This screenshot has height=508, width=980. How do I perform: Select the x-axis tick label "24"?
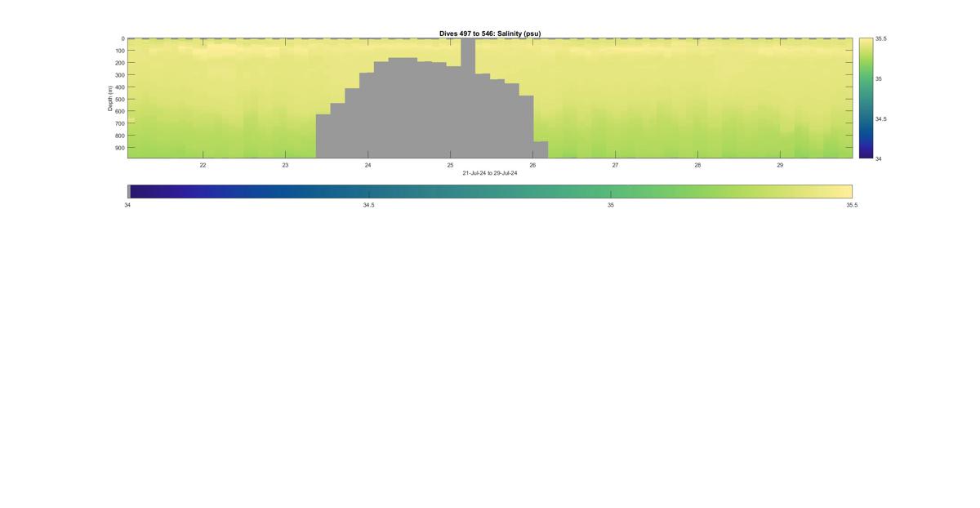click(367, 165)
